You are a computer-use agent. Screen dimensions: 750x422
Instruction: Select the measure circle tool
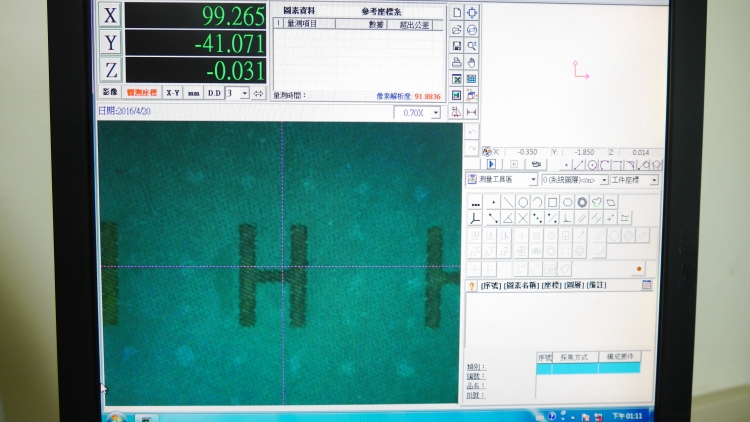[523, 202]
